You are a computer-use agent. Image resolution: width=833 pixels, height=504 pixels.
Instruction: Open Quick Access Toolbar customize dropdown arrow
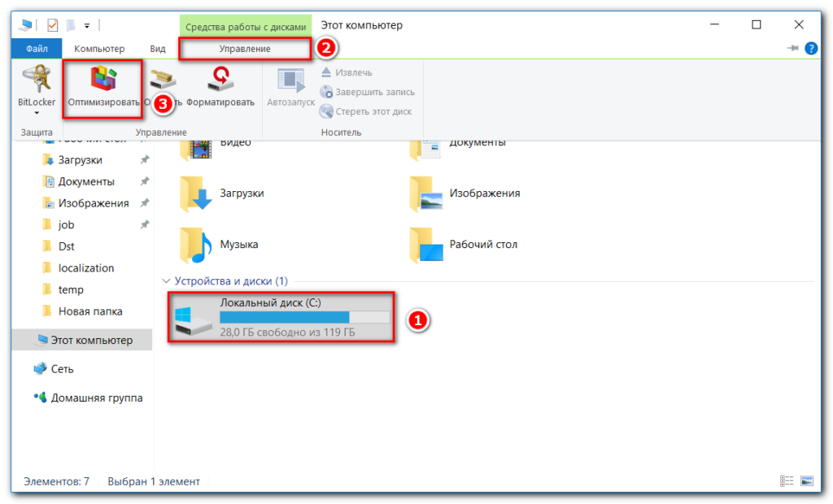click(87, 26)
